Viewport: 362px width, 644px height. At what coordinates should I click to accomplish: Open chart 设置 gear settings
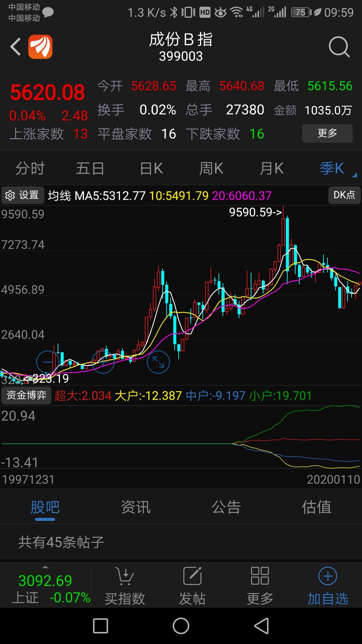click(x=22, y=195)
